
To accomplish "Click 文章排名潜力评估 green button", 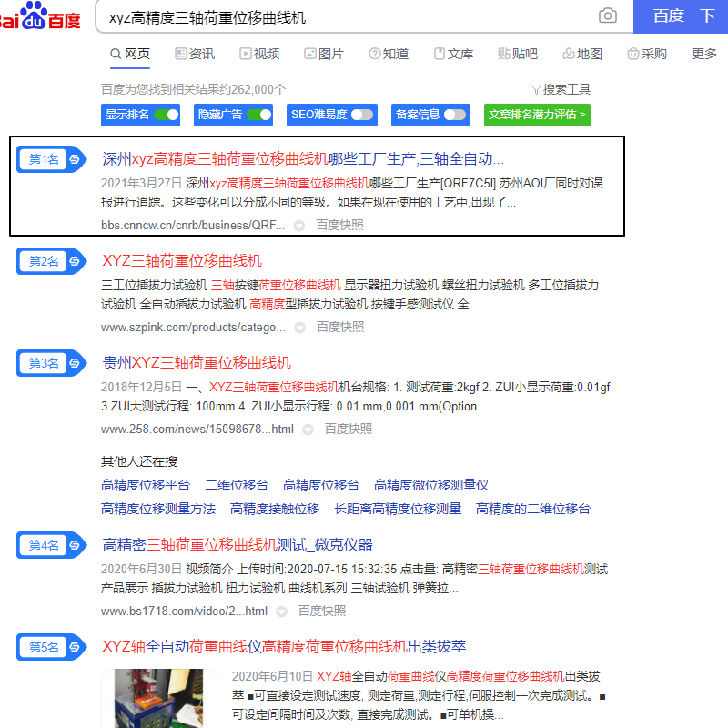I will click(x=537, y=115).
